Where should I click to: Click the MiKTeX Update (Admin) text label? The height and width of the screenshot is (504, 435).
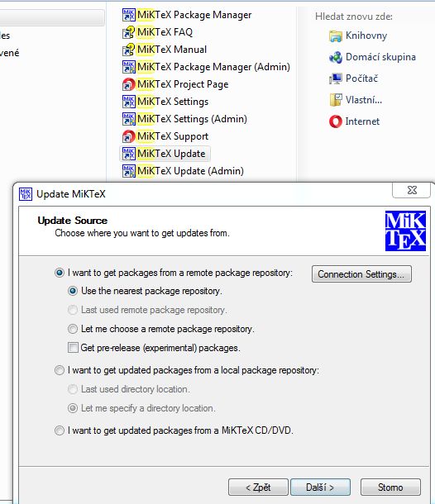click(x=190, y=171)
